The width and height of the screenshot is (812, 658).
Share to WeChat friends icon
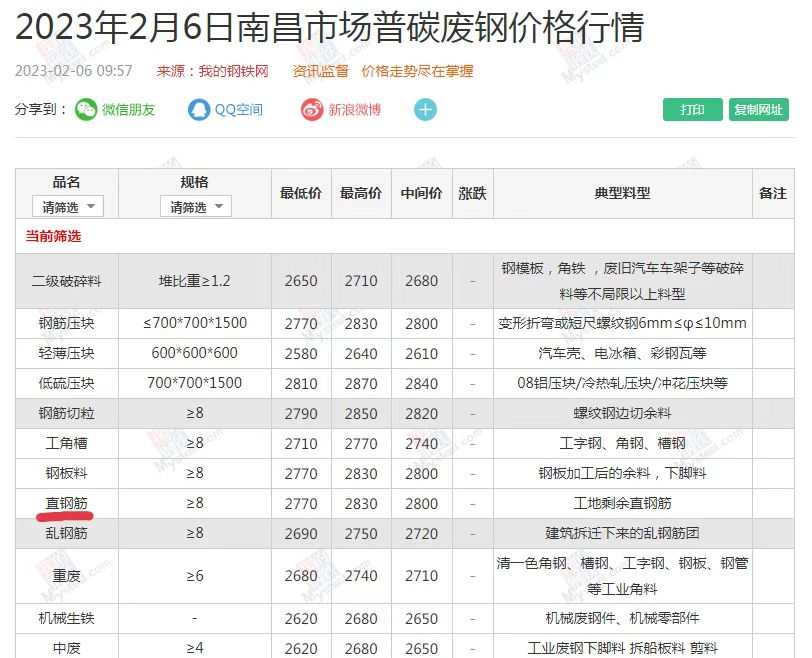[x=86, y=110]
